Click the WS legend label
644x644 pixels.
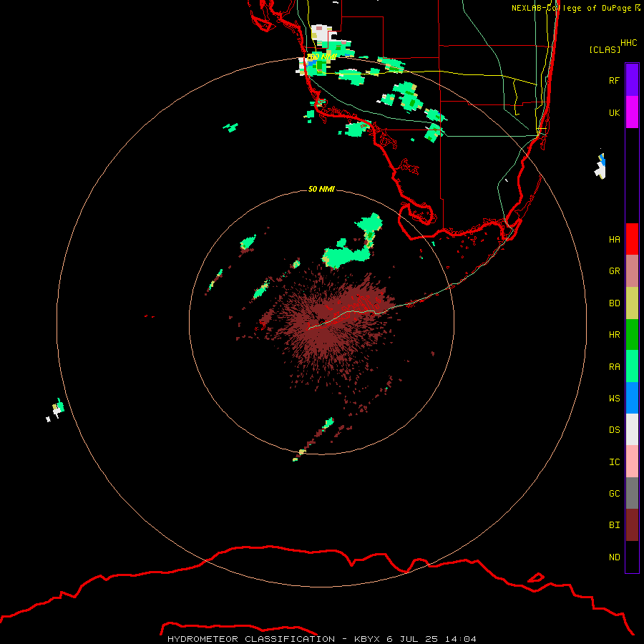[x=614, y=399]
